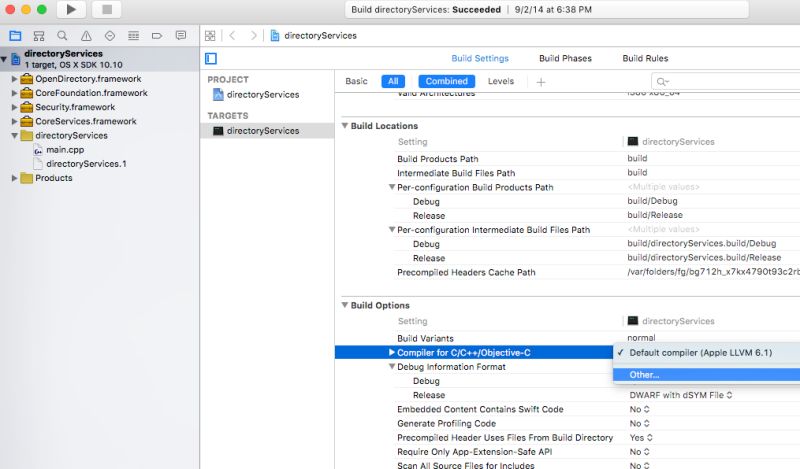
Task: Go back in editor history
Action: pos(233,35)
